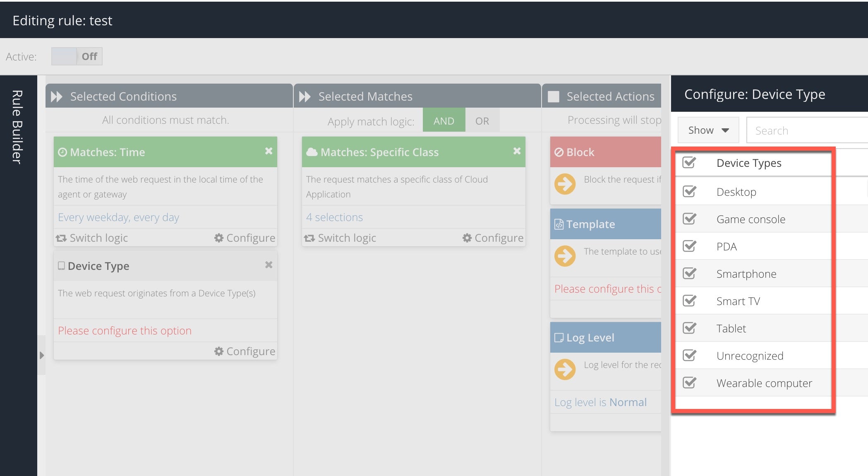This screenshot has width=868, height=476.
Task: Open the 4 selections link
Action: pyautogui.click(x=334, y=217)
